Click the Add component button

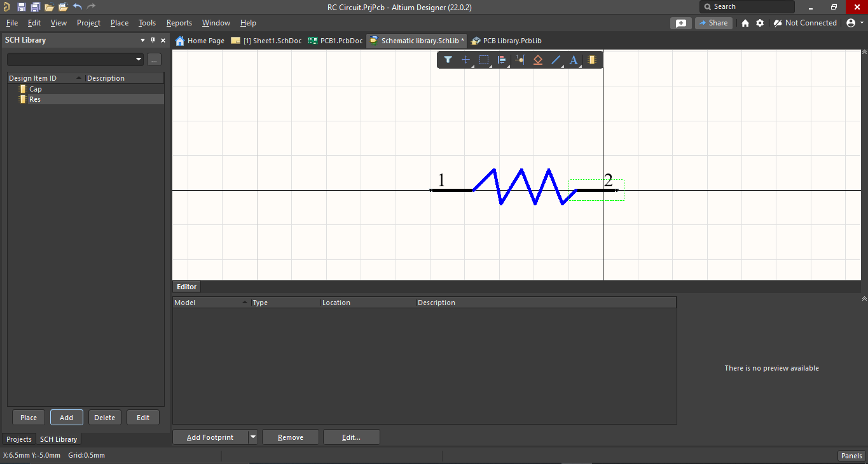pyautogui.click(x=67, y=418)
